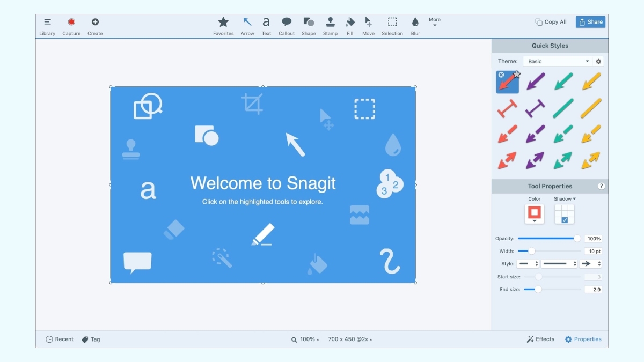Click the highlighter pen icon on canvas
644x362 pixels.
coord(263,234)
